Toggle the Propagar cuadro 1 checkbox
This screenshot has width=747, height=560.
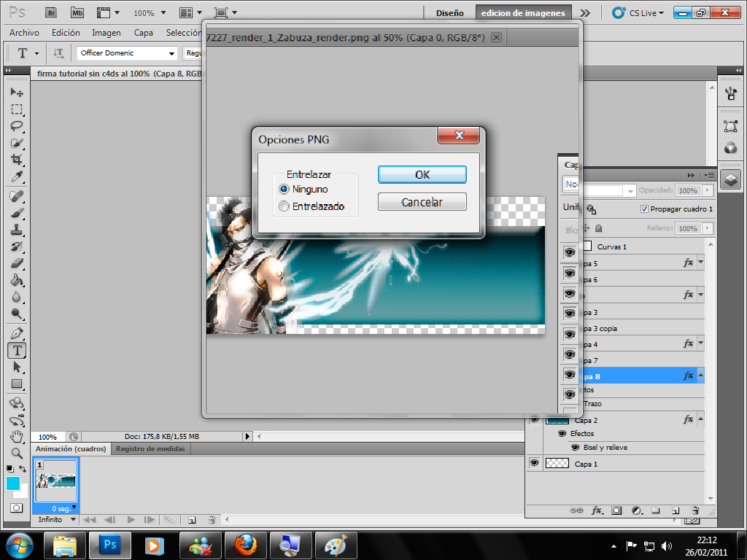tap(644, 209)
